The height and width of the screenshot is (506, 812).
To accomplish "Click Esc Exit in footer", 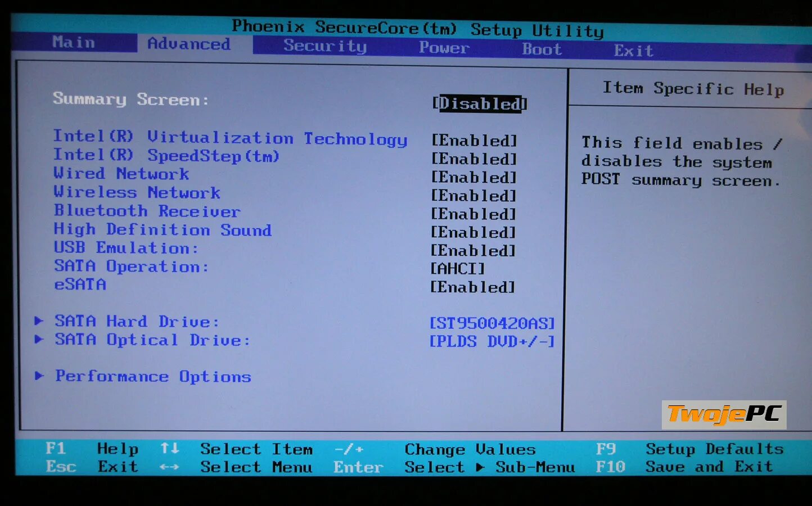I will click(x=92, y=467).
